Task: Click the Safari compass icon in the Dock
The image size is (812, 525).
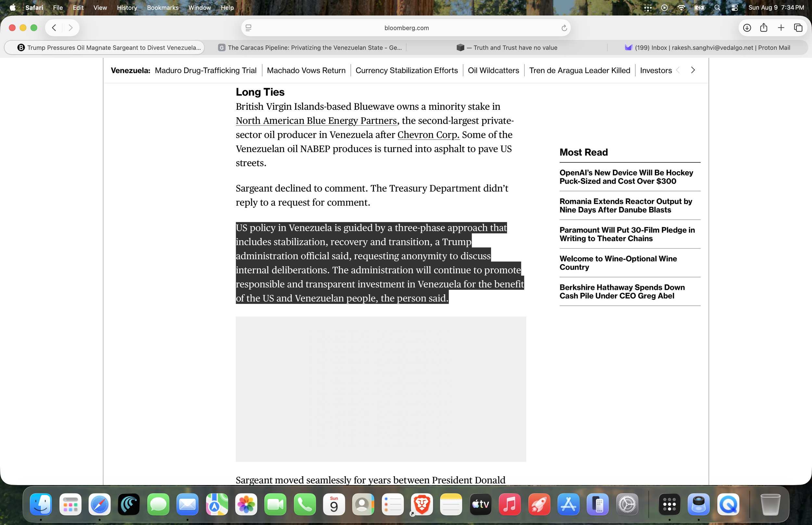Action: tap(99, 504)
